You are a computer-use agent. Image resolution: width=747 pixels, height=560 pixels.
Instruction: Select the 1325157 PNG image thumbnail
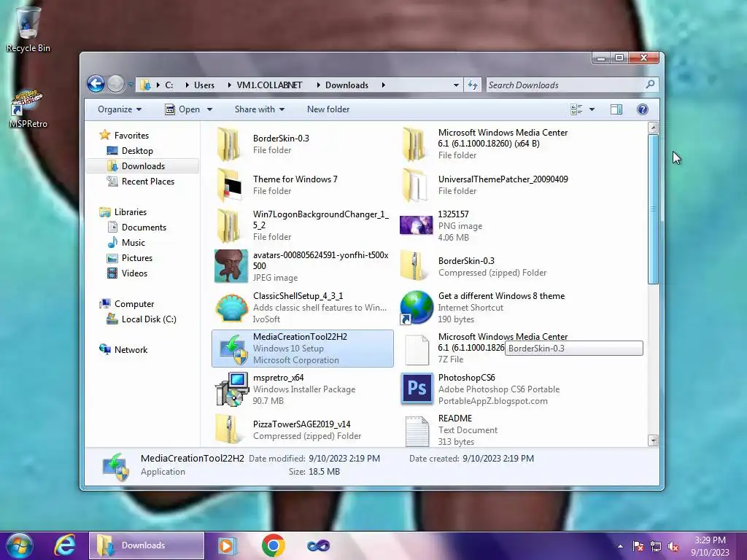pos(416,225)
